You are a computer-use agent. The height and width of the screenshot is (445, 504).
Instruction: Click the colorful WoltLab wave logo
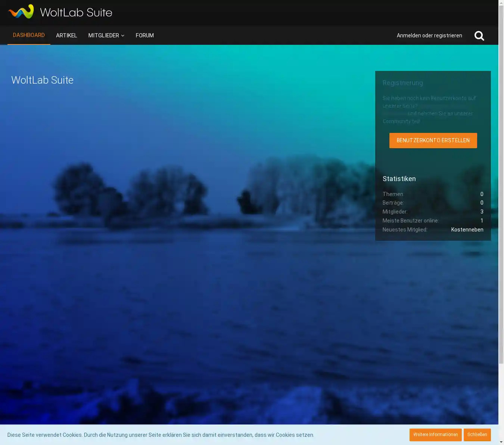[21, 12]
